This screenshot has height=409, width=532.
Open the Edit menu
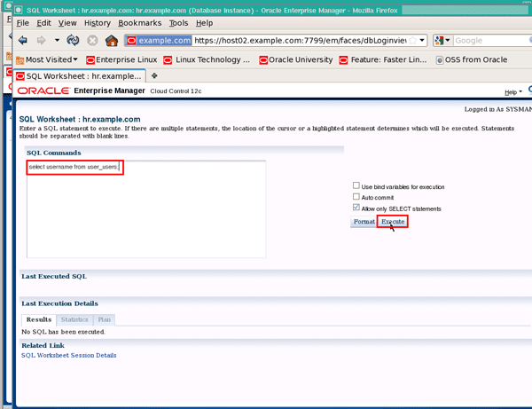[x=43, y=23]
